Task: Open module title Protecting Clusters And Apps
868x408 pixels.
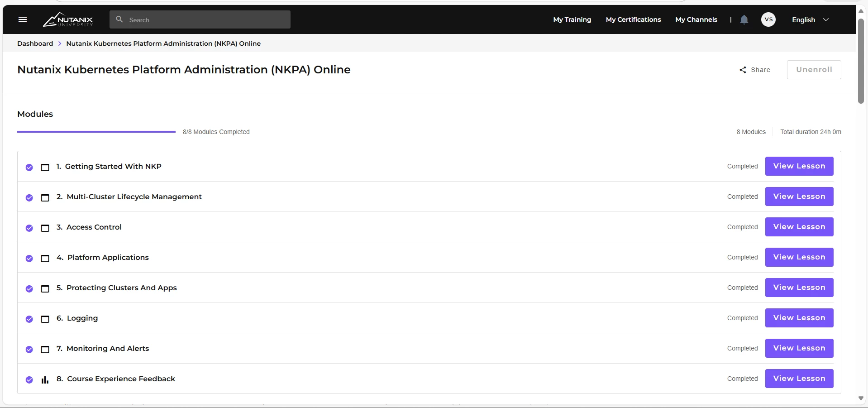Action: [x=122, y=288]
